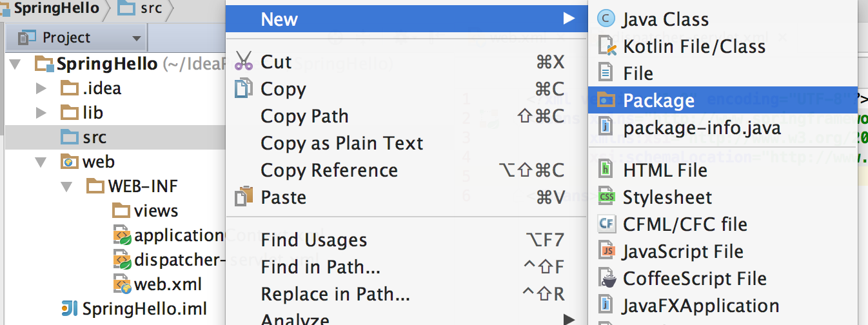Collapse the web folder node

coord(41,162)
